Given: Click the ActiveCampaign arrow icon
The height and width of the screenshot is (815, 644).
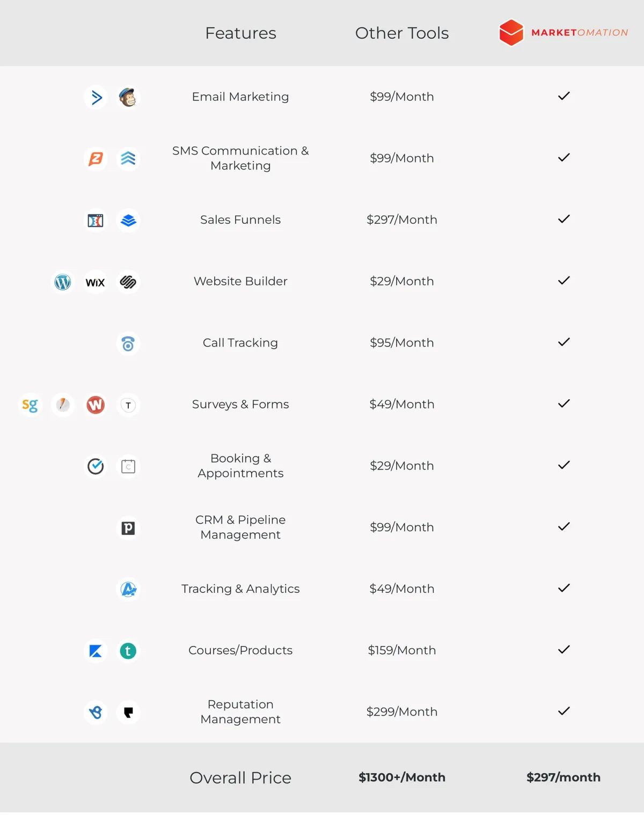Looking at the screenshot, I should [96, 98].
